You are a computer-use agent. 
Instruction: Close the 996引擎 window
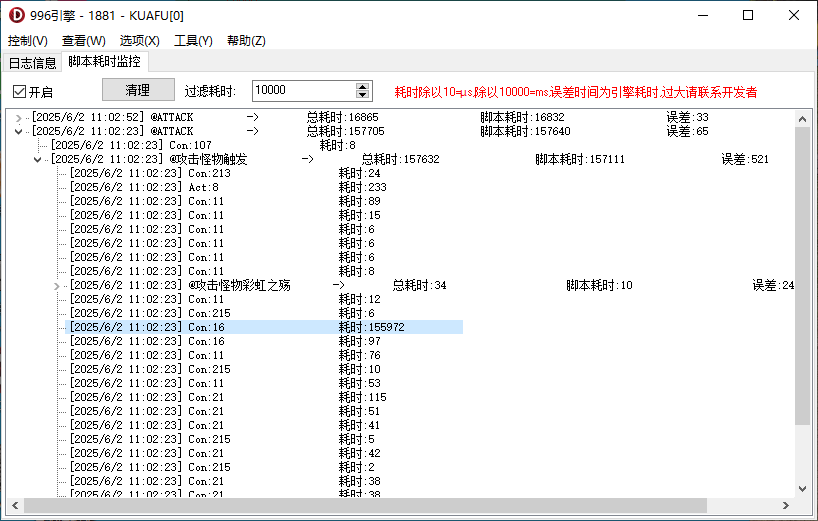pyautogui.click(x=793, y=15)
